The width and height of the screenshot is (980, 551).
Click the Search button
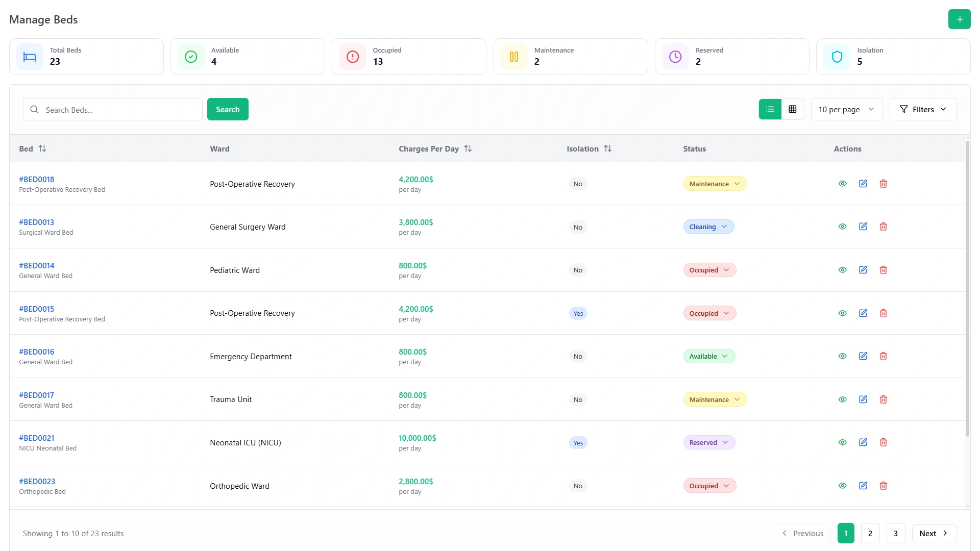tap(228, 109)
